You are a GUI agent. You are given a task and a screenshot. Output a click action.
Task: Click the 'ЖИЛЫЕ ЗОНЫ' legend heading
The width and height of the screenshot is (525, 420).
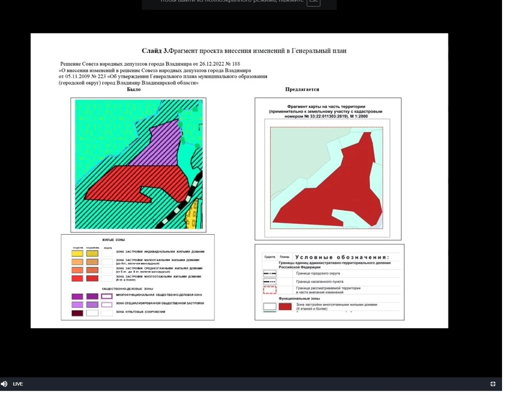coord(113,240)
